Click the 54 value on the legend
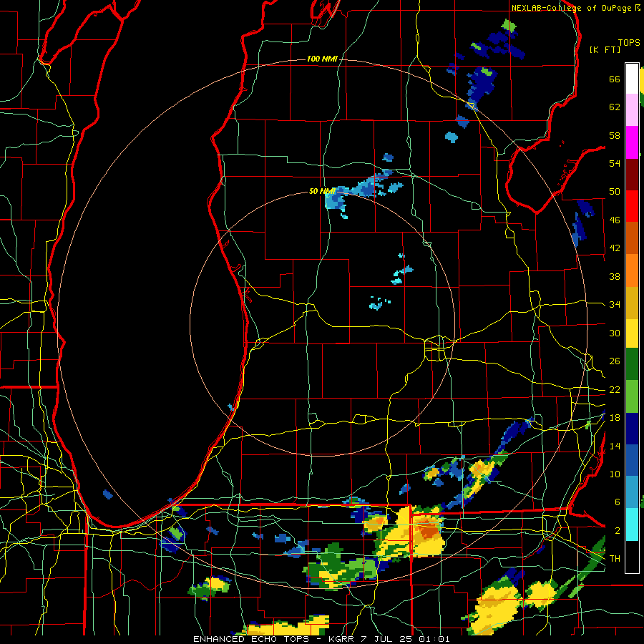Image resolution: width=644 pixels, height=644 pixels. [x=615, y=163]
